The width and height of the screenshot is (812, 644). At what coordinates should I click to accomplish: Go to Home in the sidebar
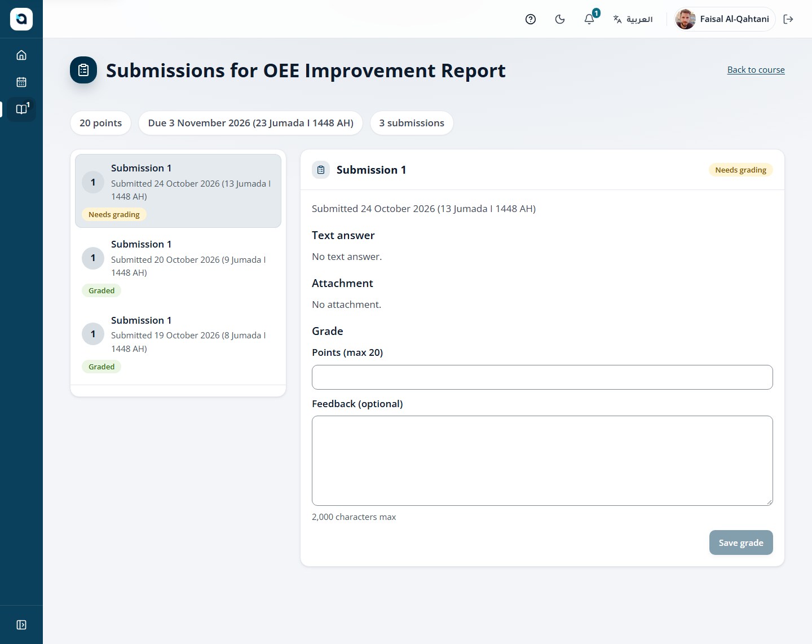point(21,55)
